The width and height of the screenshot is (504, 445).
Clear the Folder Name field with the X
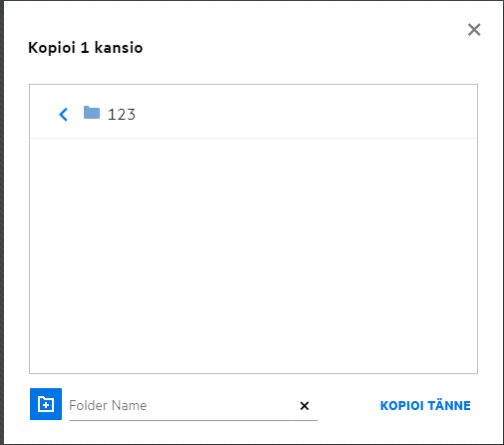304,406
